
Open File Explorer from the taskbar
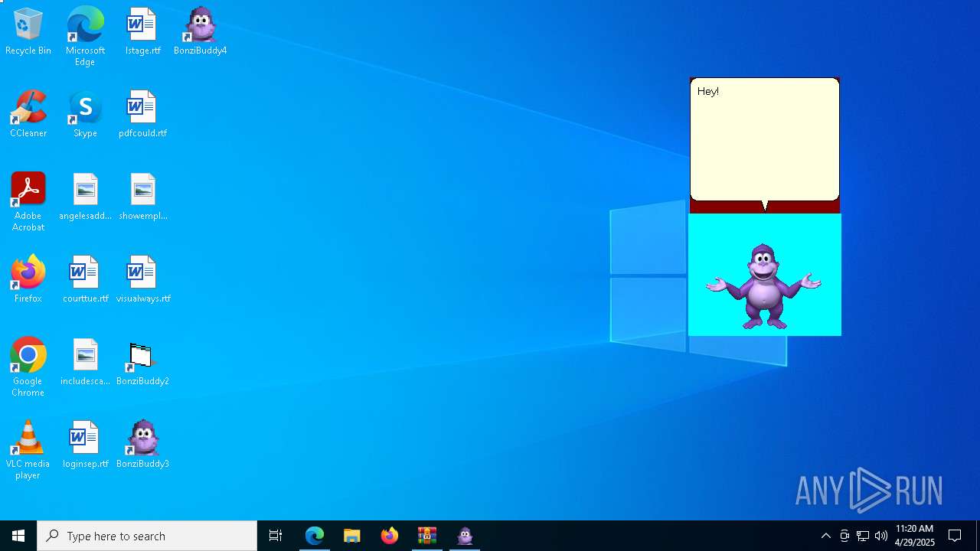tap(352, 536)
